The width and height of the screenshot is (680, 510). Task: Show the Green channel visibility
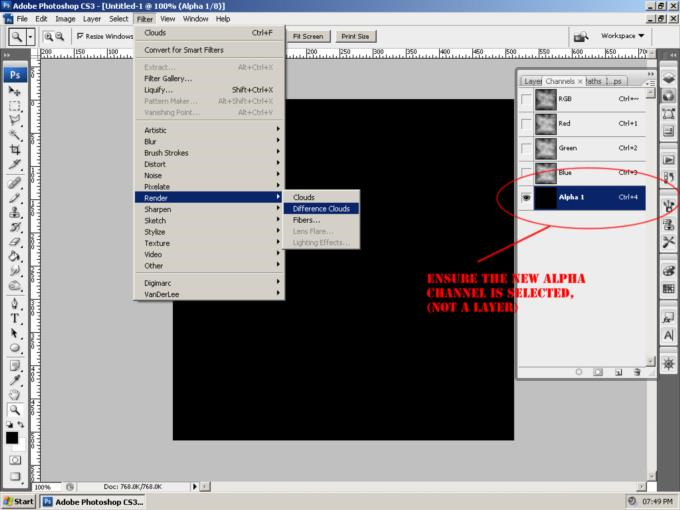coord(526,149)
